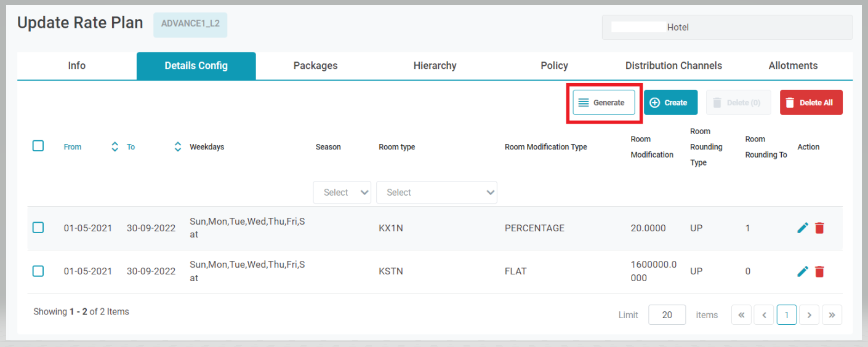This screenshot has height=347, width=868.
Task: Delete the KX1N row via trash icon
Action: [819, 228]
